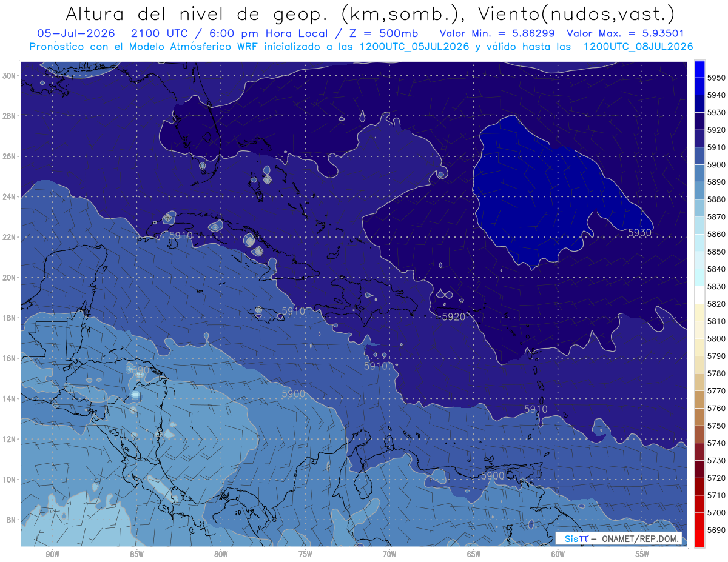This screenshot has height=562, width=728.
Task: Click the '5890' color scale label
Action: point(716,182)
